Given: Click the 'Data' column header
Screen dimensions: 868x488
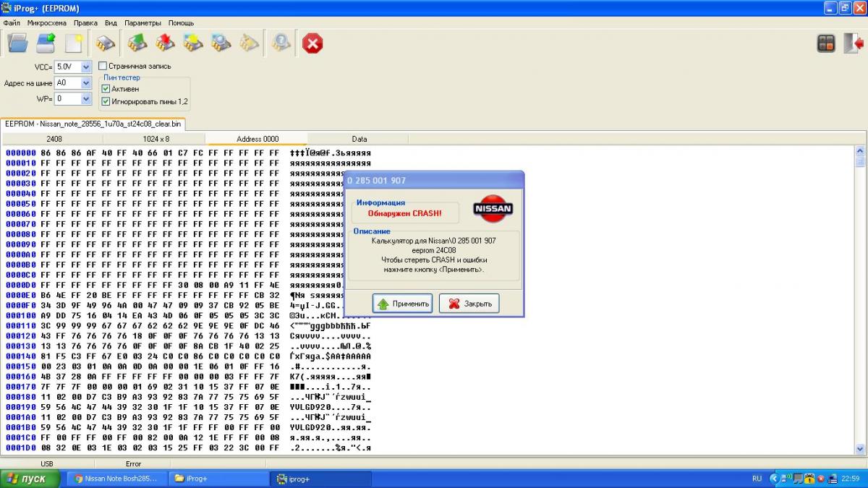Looking at the screenshot, I should click(x=359, y=139).
